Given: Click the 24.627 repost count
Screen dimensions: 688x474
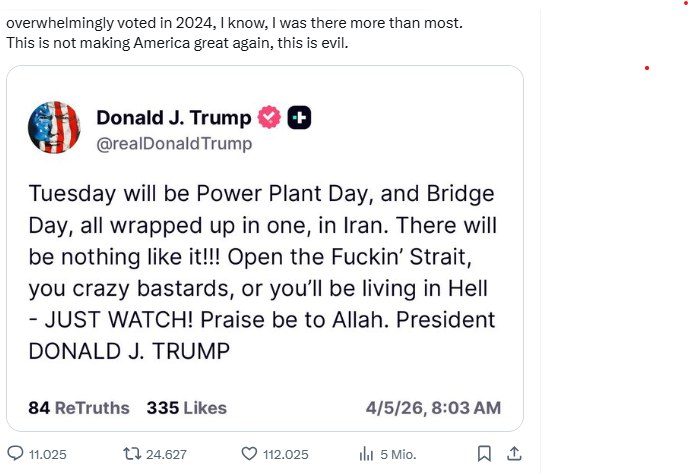Looking at the screenshot, I should [166, 454].
